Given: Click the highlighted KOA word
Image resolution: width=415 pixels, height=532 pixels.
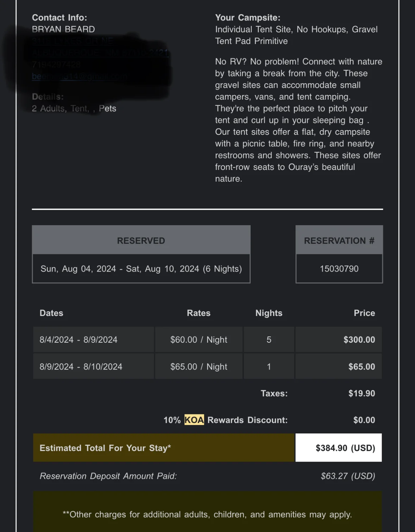Looking at the screenshot, I should 194,420.
